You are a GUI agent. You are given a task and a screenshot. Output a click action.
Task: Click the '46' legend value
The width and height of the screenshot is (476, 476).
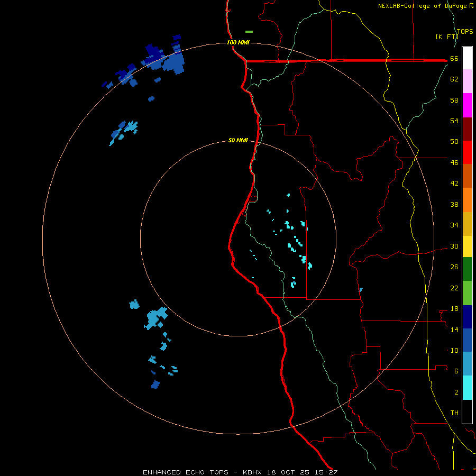click(454, 163)
